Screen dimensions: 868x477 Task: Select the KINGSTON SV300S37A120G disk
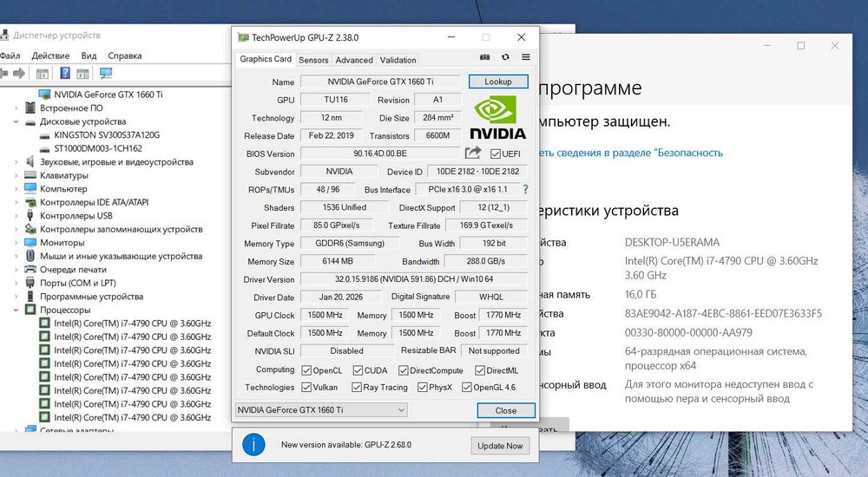[106, 135]
